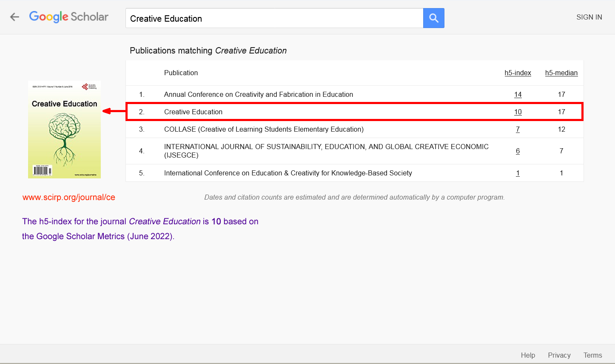Open the Privacy footer link
Screen dimensions: 615x364
point(559,355)
